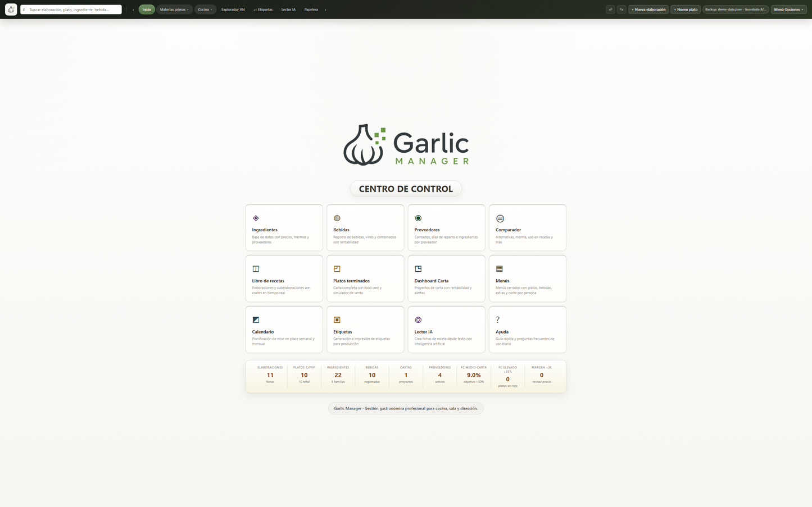Switch to Explorador VN tab
Image resolution: width=812 pixels, height=507 pixels.
pyautogui.click(x=233, y=10)
